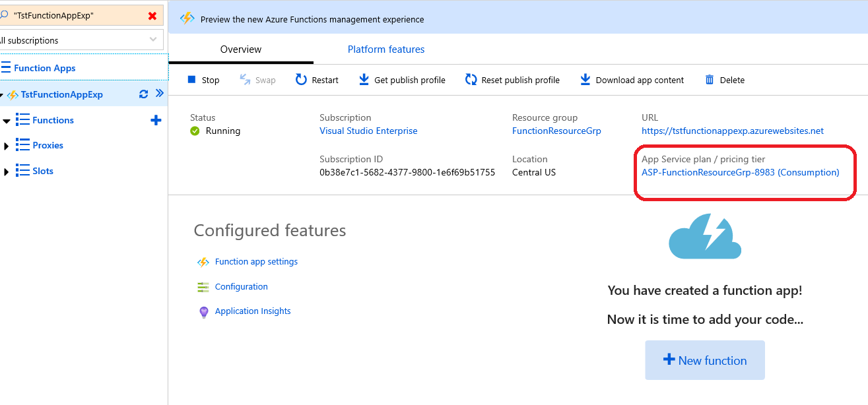Open the Visual Studio Enterprise subscription link
The width and height of the screenshot is (868, 405).
[368, 131]
